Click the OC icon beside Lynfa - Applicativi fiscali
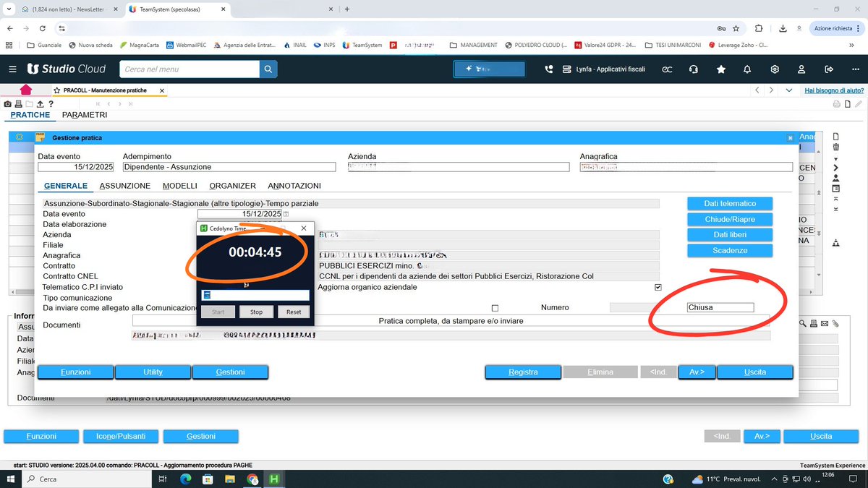868x488 pixels. point(667,69)
